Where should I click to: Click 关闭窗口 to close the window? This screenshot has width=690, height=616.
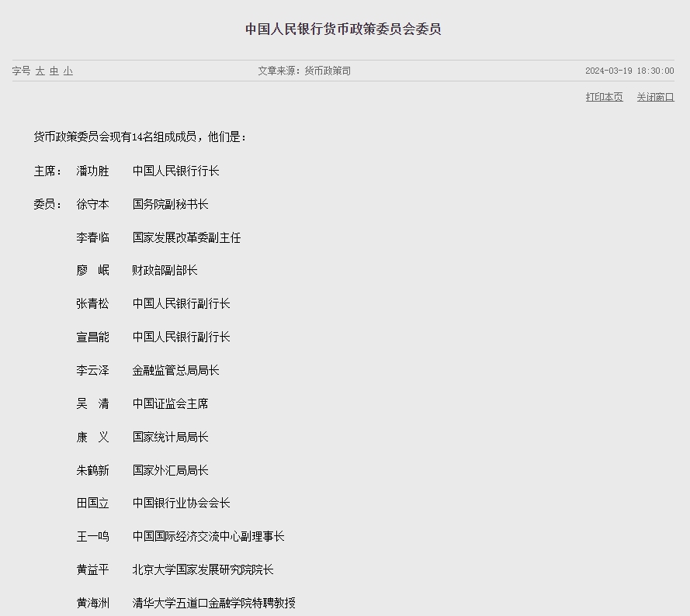click(x=656, y=97)
